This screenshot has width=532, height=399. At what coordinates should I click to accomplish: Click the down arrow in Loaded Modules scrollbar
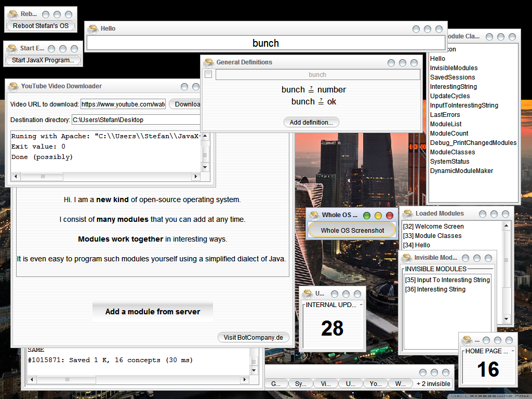pyautogui.click(x=506, y=319)
